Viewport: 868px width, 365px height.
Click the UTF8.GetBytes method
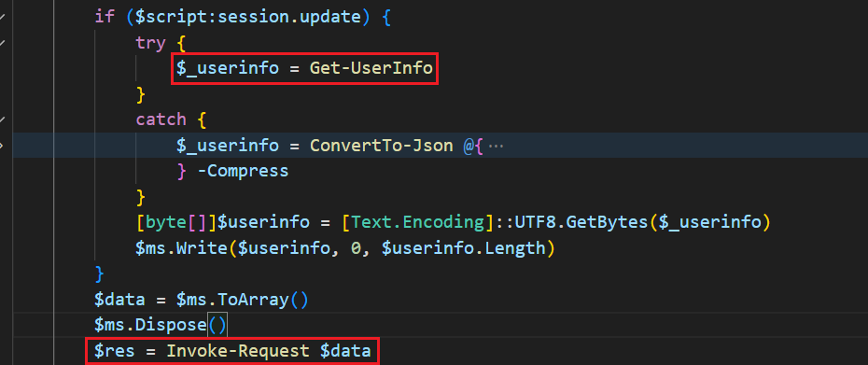pyautogui.click(x=581, y=222)
